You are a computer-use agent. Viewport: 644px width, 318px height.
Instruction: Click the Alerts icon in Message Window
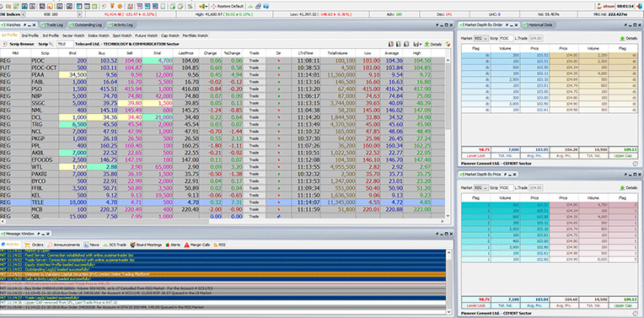point(173,245)
